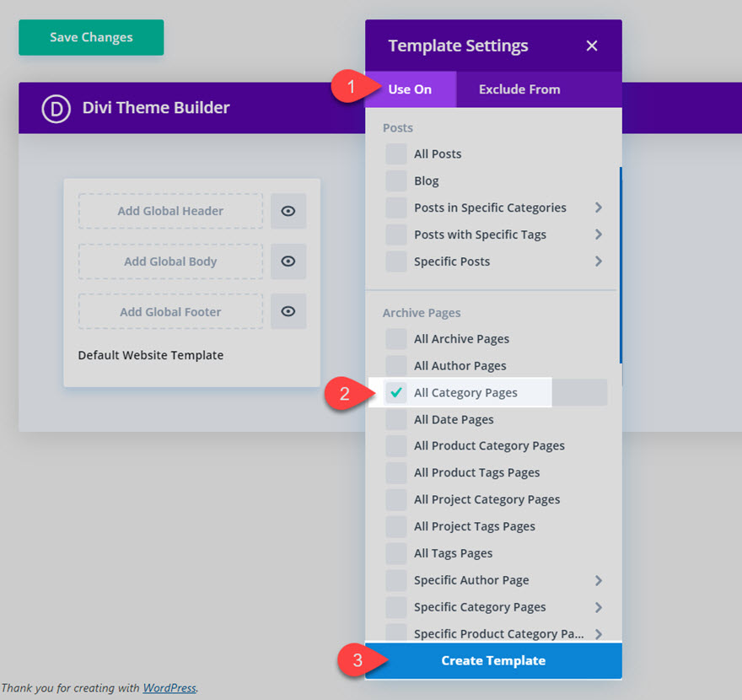The height and width of the screenshot is (700, 742).
Task: Click the All Tags Pages label
Action: [453, 553]
